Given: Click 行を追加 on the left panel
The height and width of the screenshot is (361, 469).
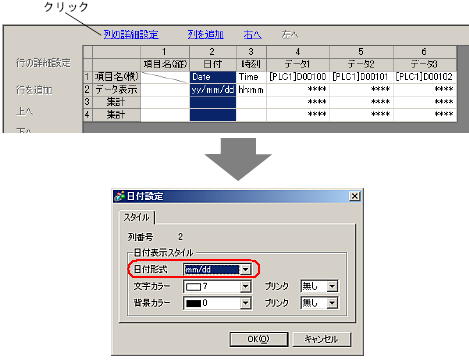Looking at the screenshot, I should 34,90.
